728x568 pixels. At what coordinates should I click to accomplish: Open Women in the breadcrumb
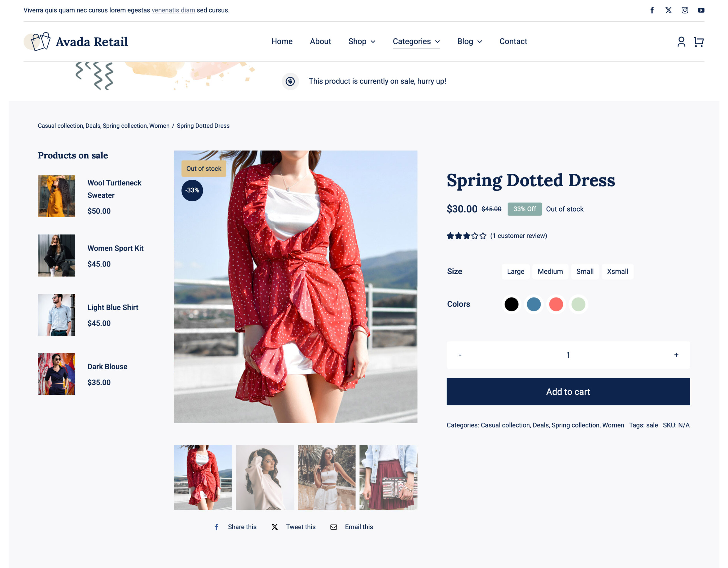coord(159,126)
